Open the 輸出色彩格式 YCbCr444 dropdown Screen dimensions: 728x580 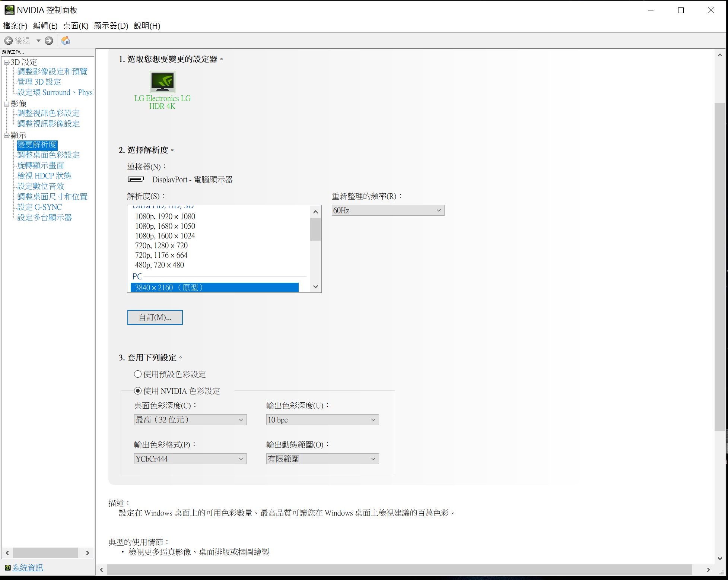[x=190, y=459]
